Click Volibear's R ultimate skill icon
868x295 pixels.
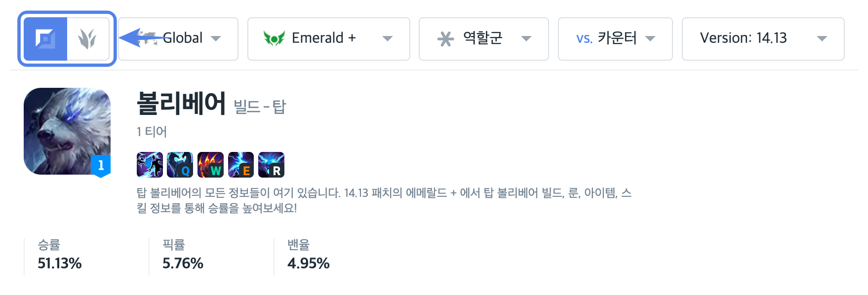click(x=271, y=165)
